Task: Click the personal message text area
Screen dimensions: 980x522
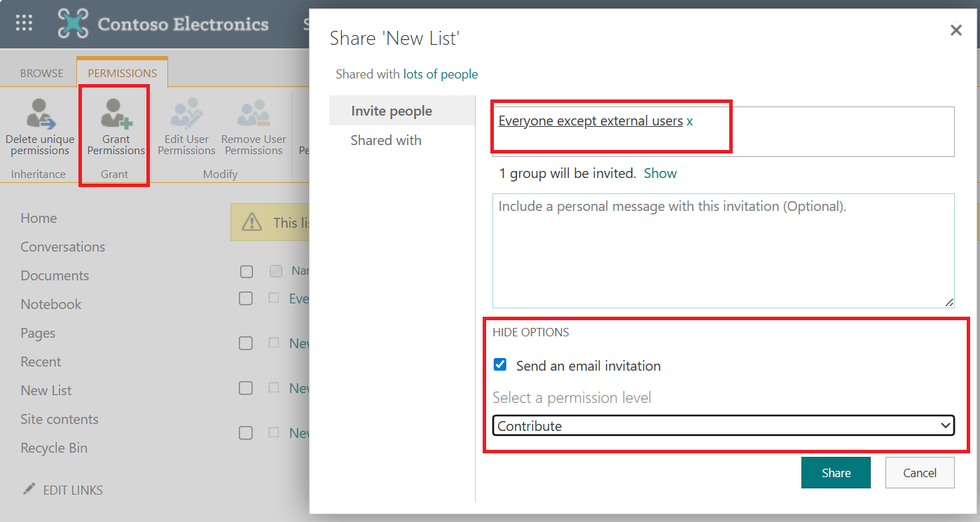Action: (x=724, y=251)
